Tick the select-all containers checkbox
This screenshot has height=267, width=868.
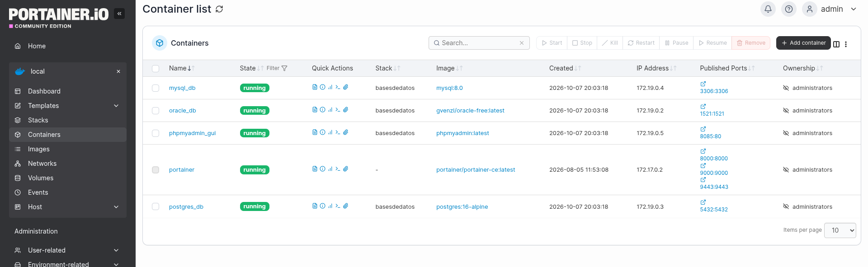pos(156,69)
